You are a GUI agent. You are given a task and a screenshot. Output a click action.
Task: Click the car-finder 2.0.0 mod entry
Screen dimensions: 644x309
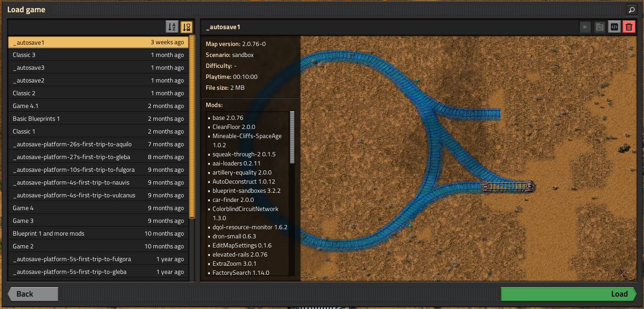[233, 200]
